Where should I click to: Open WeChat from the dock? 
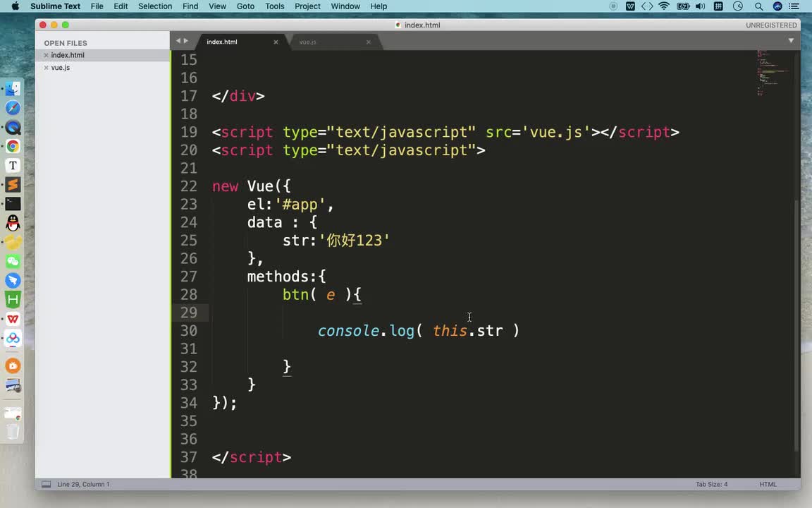(13, 261)
